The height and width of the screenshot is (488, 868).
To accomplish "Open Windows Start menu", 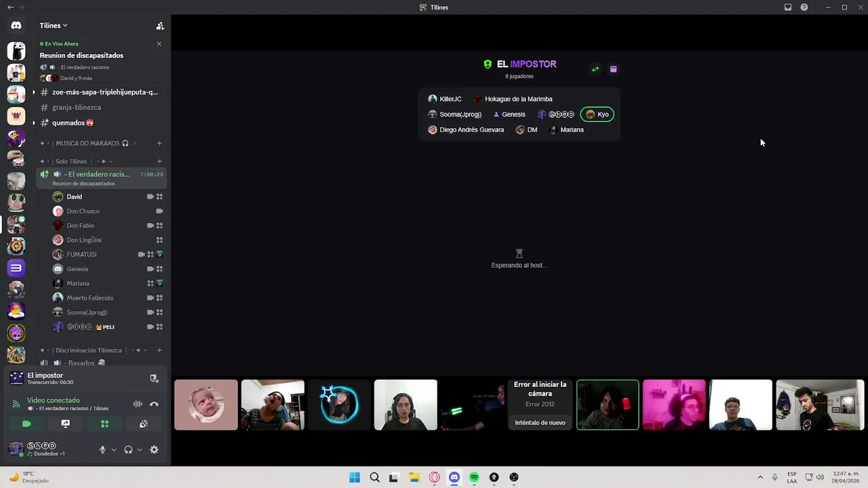I will [355, 477].
